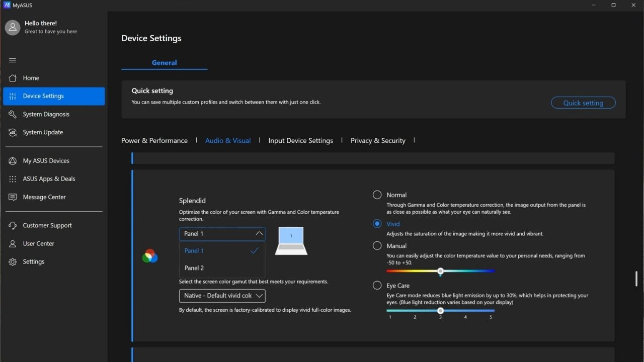Click the Eye Care level slider handle
The height and width of the screenshot is (362, 644).
(440, 311)
